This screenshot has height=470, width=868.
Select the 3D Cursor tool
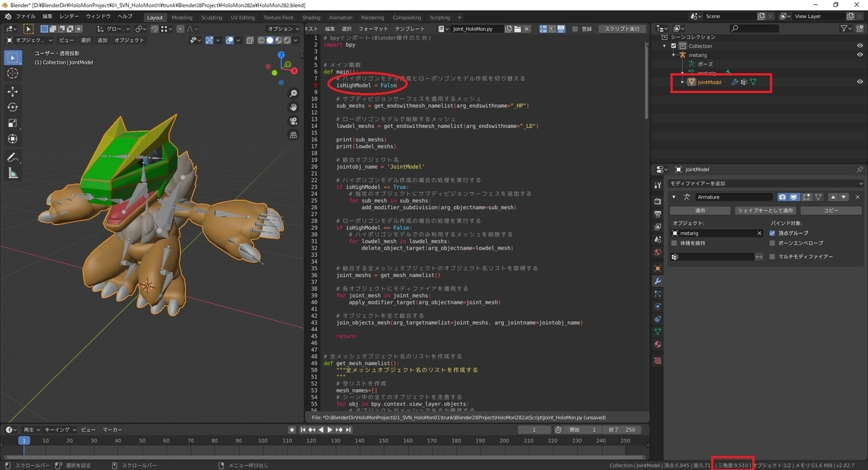13,74
